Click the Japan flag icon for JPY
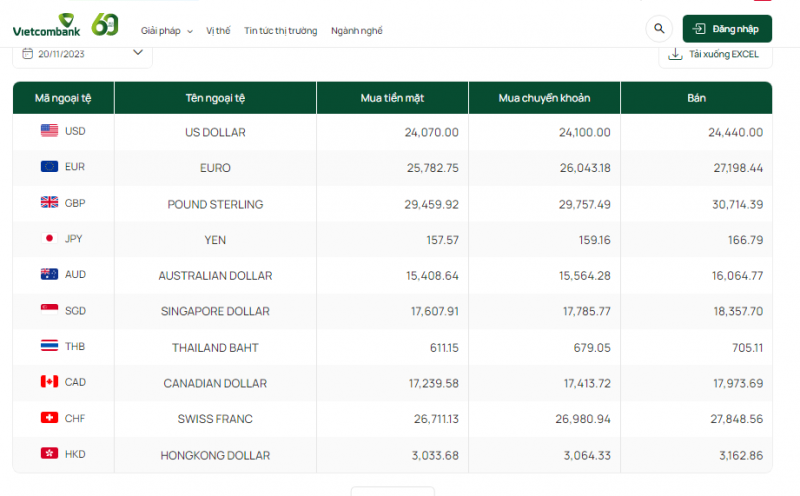 (49, 239)
